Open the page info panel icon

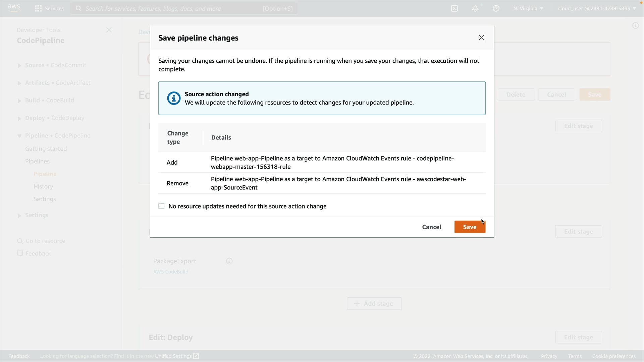point(635,26)
